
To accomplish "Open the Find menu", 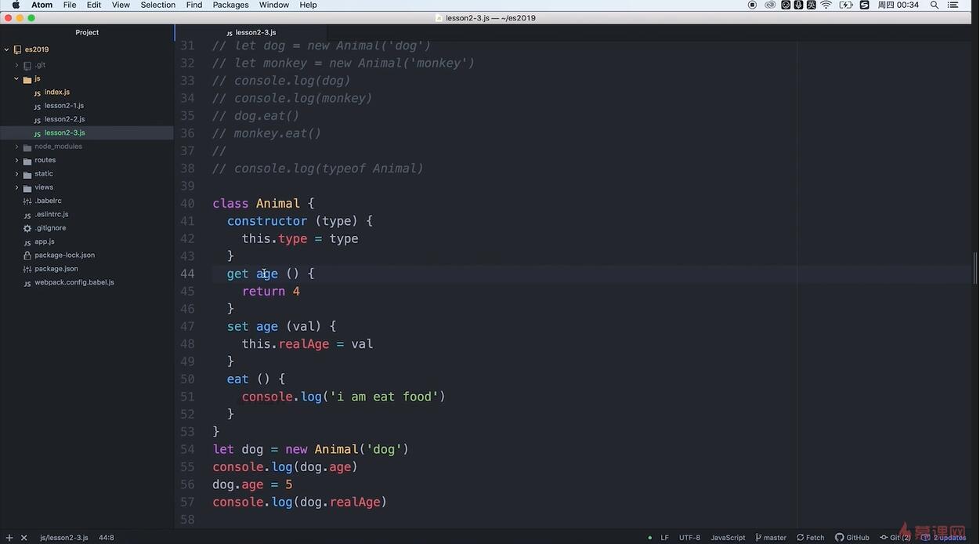I will 194,5.
